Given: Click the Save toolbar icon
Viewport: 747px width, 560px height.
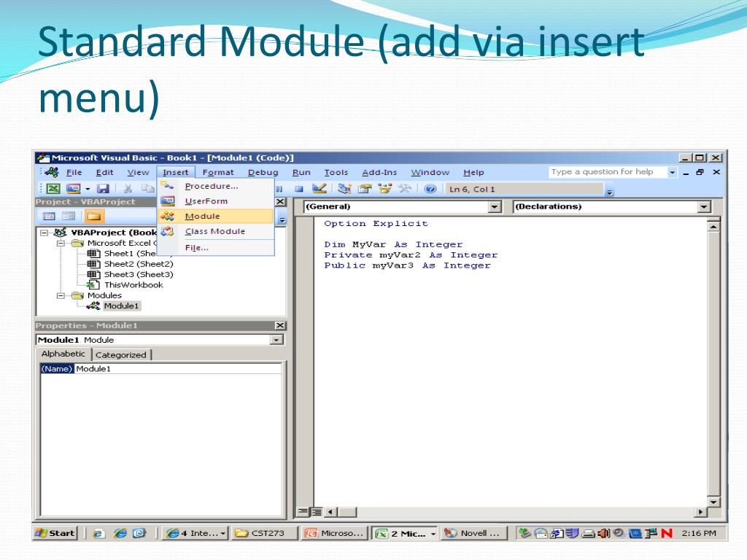Looking at the screenshot, I should coord(103,189).
